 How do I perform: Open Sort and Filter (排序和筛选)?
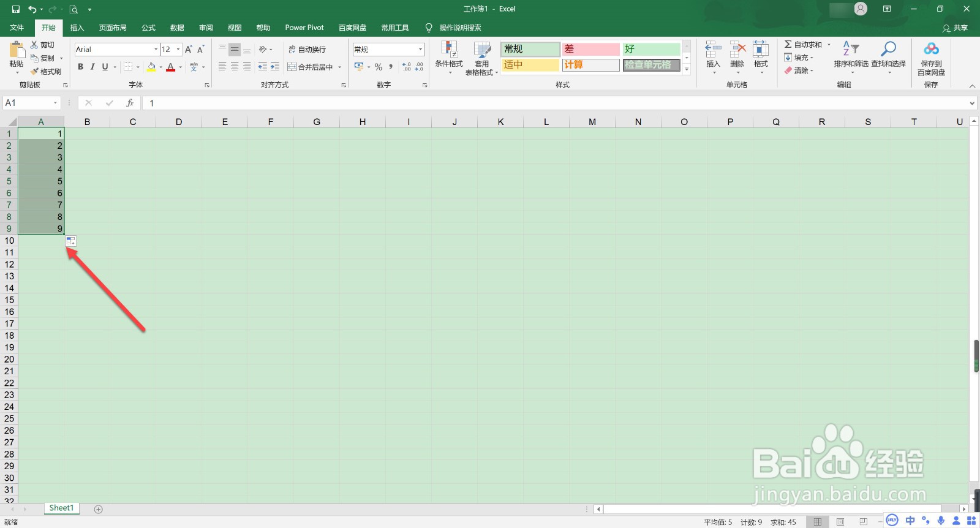click(x=851, y=58)
